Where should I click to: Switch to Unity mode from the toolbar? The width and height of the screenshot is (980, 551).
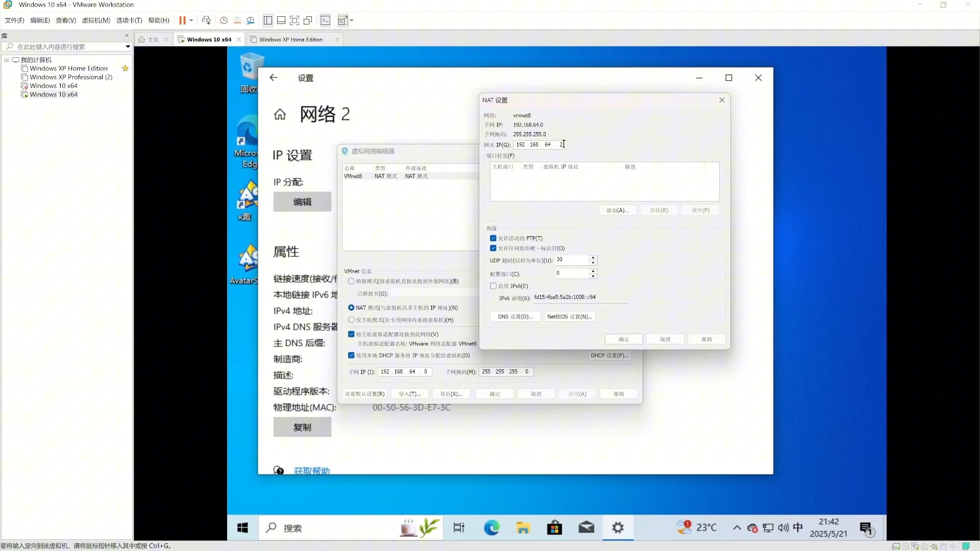(x=308, y=20)
